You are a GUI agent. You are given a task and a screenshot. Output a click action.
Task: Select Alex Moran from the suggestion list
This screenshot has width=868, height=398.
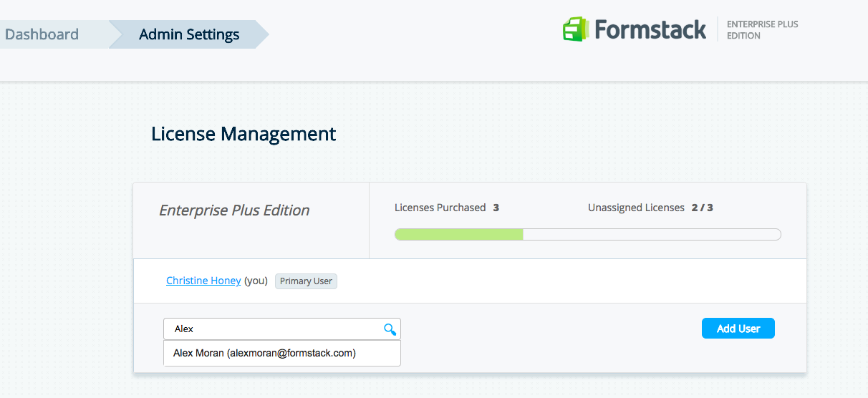[264, 353]
